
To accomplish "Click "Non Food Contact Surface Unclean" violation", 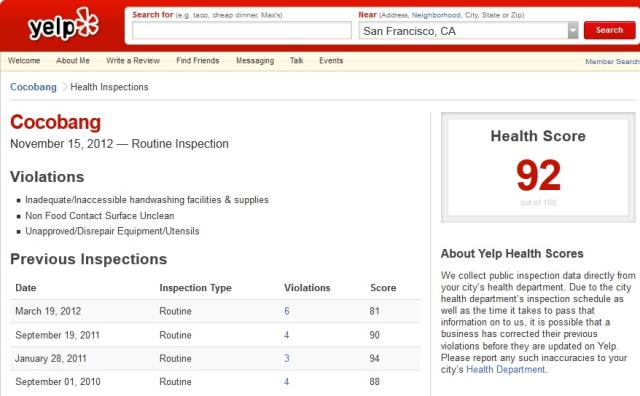I will [x=100, y=216].
